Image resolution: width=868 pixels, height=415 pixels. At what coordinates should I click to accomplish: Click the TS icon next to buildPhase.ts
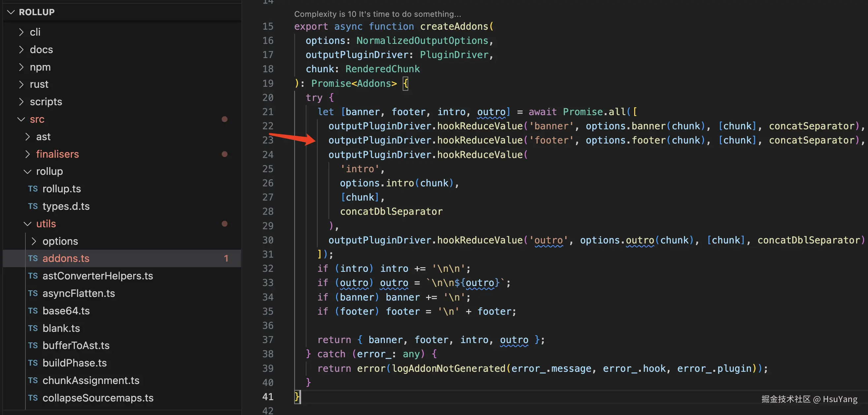(33, 363)
